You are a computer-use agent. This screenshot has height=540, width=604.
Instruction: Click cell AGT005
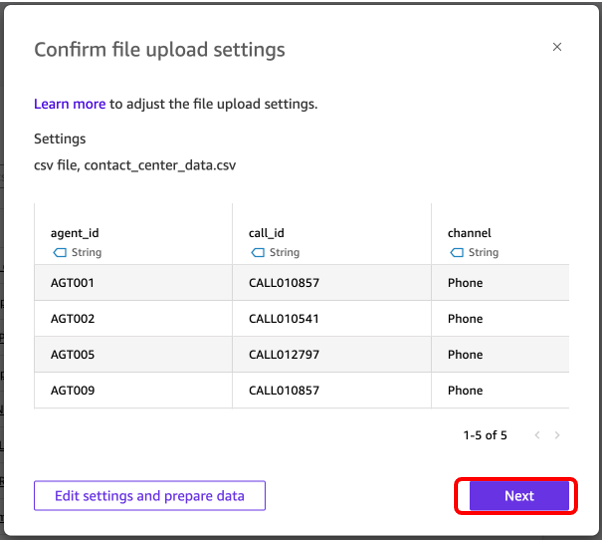(x=133, y=354)
